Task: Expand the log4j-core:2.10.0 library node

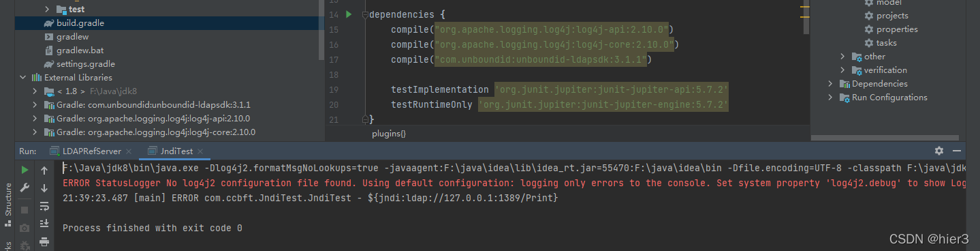Action: click(35, 132)
